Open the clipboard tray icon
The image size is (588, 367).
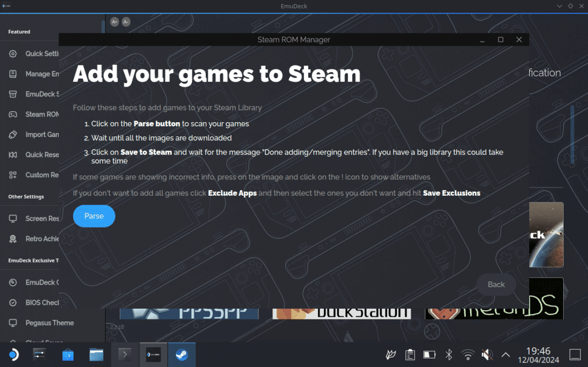point(410,354)
